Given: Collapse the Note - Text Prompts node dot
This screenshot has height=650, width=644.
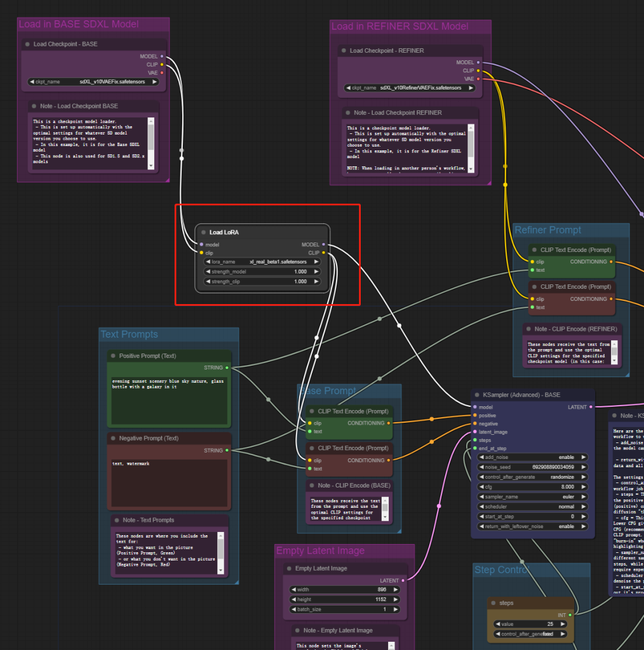Looking at the screenshot, I should [x=117, y=520].
